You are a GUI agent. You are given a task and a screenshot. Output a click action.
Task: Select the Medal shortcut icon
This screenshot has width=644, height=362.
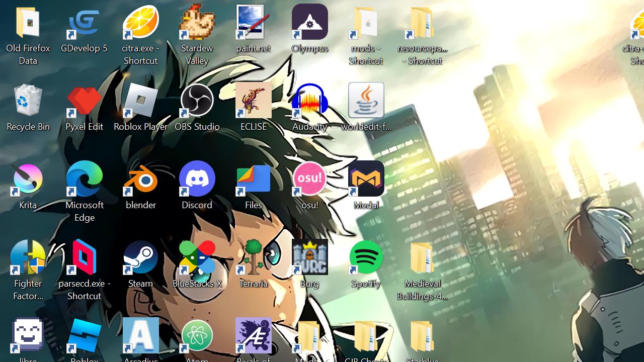click(366, 179)
